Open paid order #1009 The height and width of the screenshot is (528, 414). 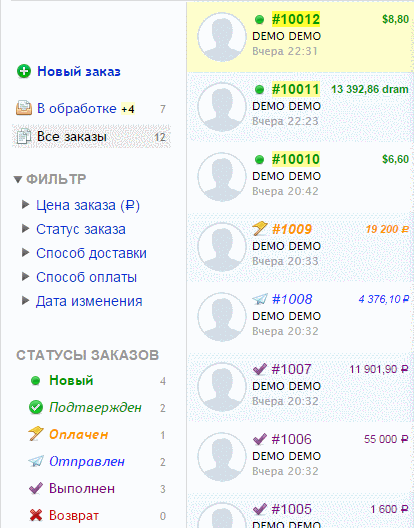[292, 229]
